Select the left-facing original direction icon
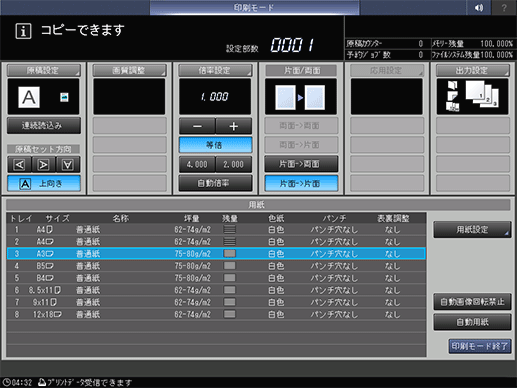The width and height of the screenshot is (517, 388). coord(19,165)
